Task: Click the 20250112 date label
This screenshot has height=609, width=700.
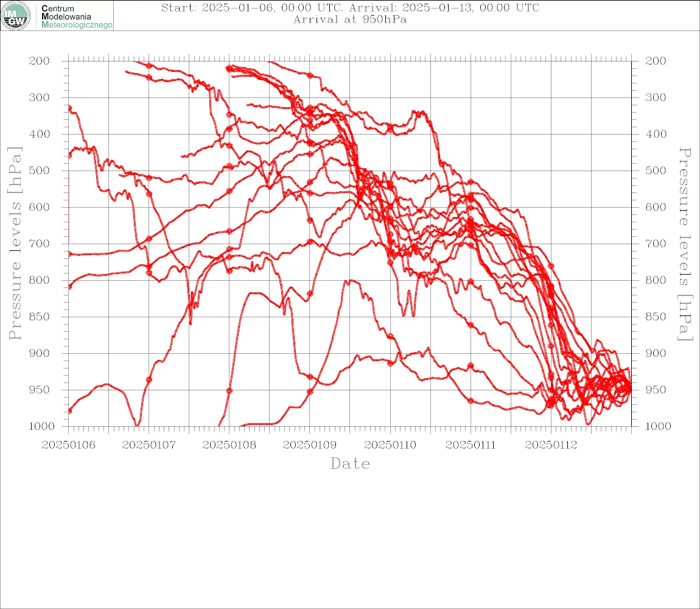Action: [x=551, y=445]
